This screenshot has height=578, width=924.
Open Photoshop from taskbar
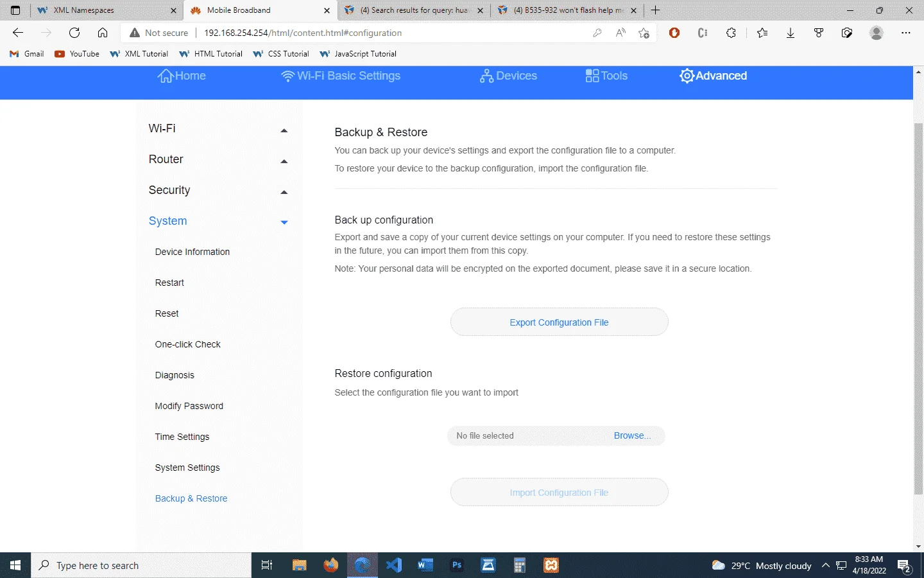pyautogui.click(x=456, y=565)
